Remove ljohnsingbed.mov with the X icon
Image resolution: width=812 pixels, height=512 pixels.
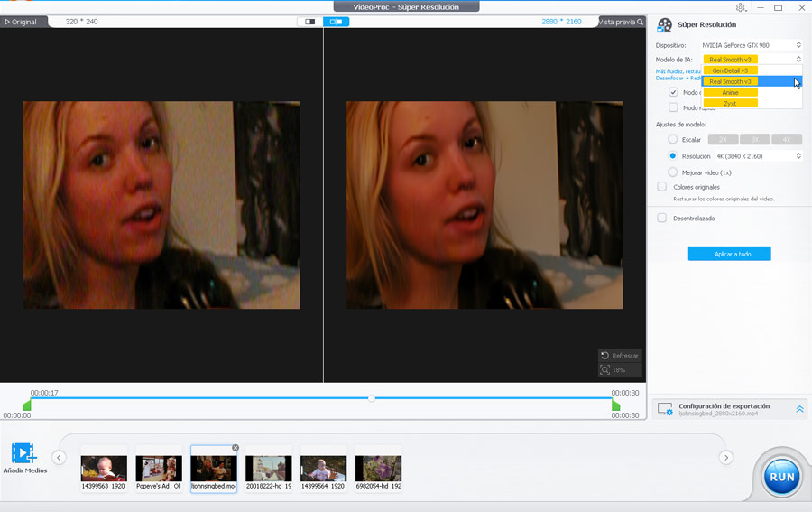(235, 447)
